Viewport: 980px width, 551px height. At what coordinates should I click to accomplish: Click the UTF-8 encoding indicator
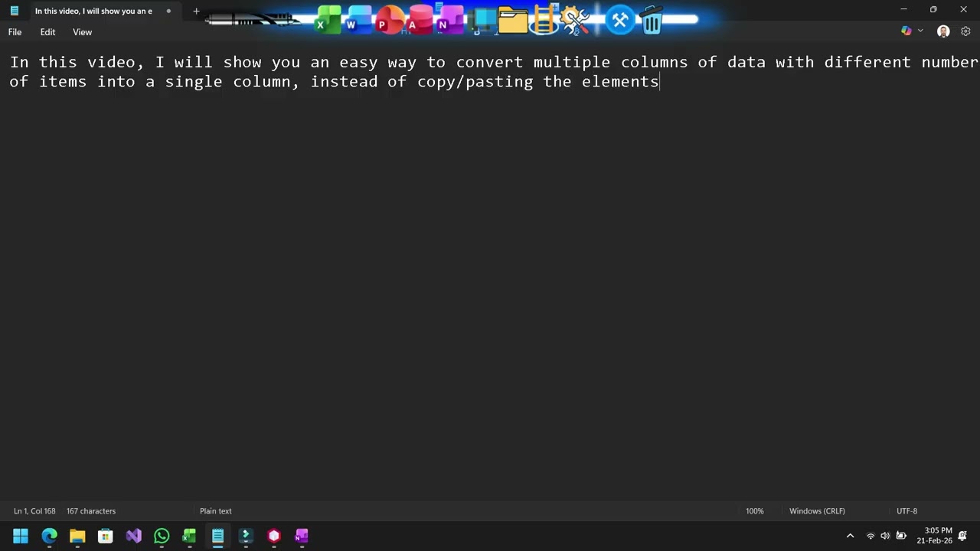(x=906, y=511)
